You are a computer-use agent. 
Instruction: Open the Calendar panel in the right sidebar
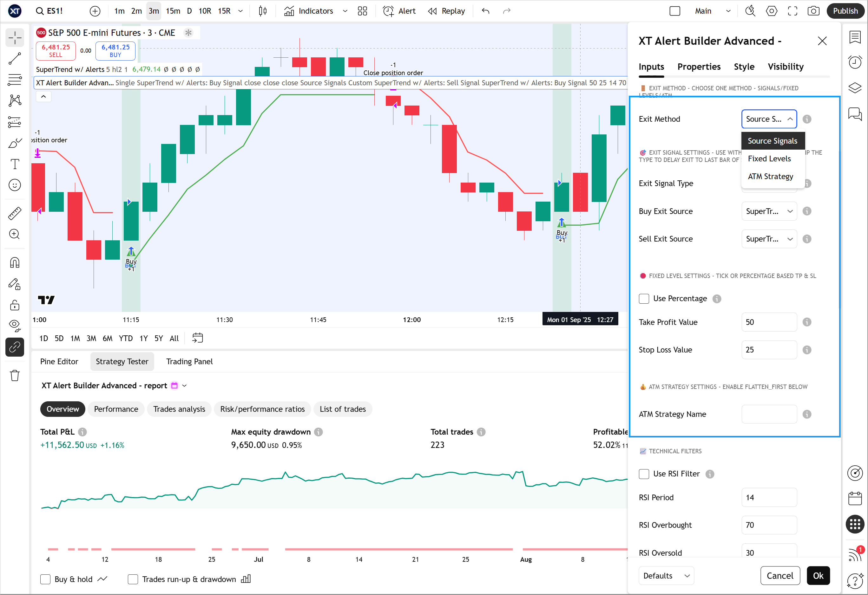point(855,498)
